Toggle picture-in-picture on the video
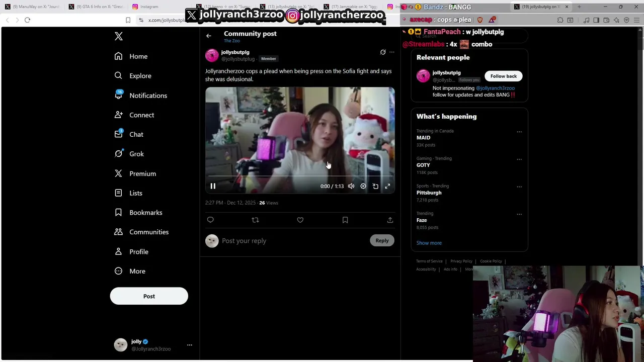This screenshot has height=362, width=644. click(x=375, y=186)
